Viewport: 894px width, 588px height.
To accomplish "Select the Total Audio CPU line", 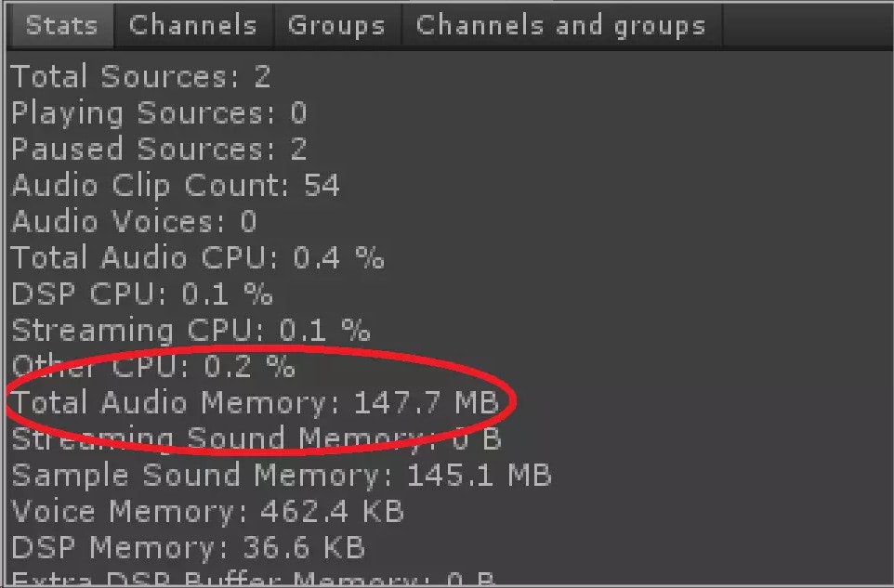I will pyautogui.click(x=197, y=258).
